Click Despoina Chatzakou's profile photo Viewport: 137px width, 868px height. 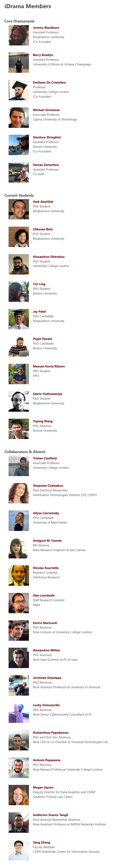[x=19, y=493]
